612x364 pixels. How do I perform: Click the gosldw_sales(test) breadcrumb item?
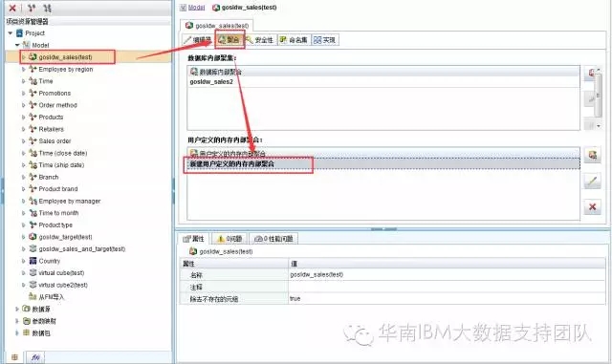click(x=245, y=8)
